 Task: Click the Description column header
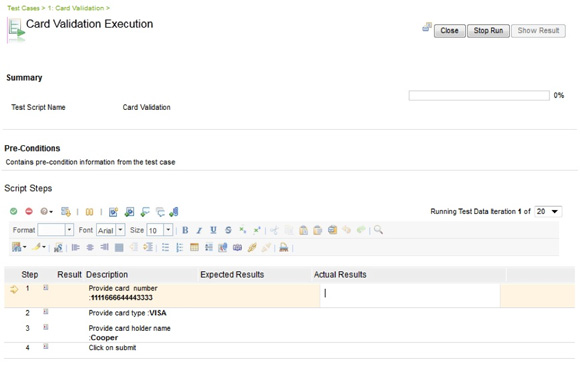pos(107,275)
